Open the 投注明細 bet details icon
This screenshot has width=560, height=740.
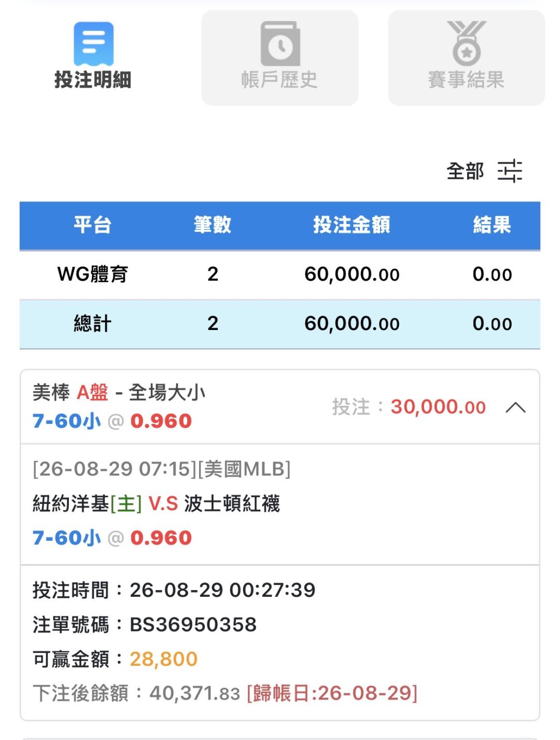point(93,44)
